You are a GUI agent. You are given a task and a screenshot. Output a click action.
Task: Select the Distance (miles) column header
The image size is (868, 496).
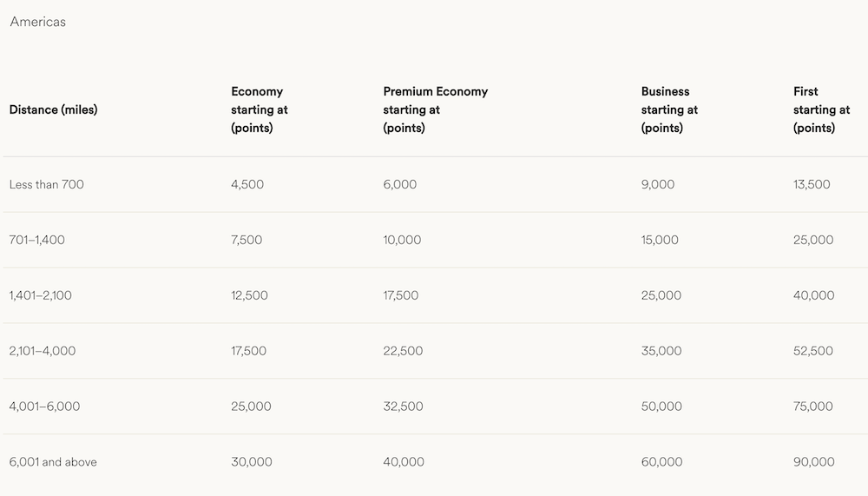pyautogui.click(x=53, y=109)
